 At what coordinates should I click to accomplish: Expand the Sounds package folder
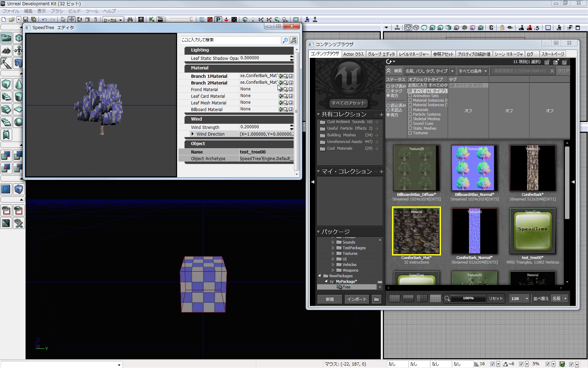coord(333,242)
